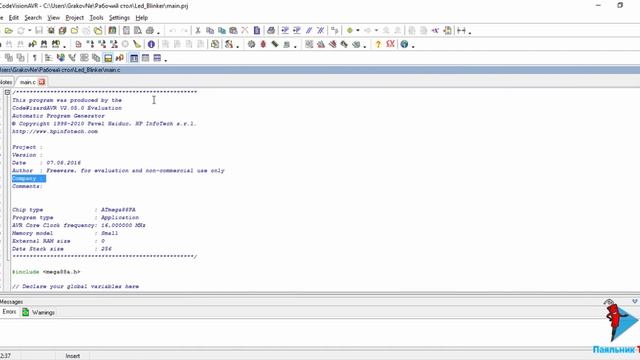Collapse the header comment block fold marker
The width and height of the screenshot is (640, 360).
pos(7,93)
